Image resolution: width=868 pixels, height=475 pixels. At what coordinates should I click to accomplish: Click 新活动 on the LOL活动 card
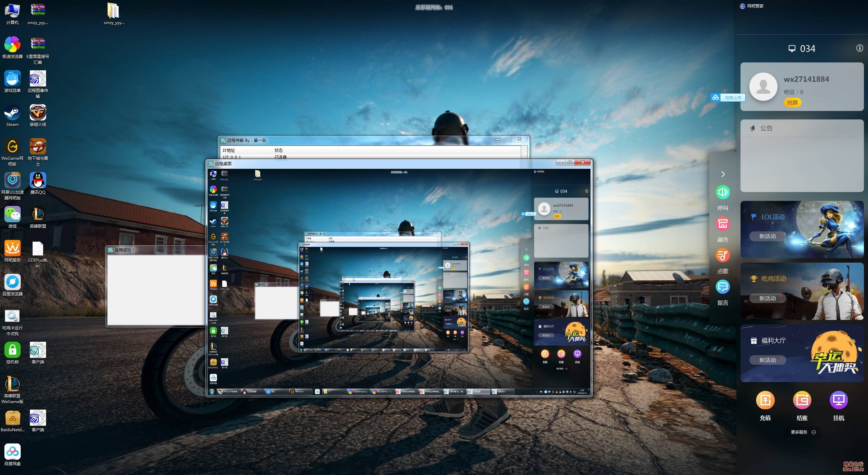pos(768,236)
